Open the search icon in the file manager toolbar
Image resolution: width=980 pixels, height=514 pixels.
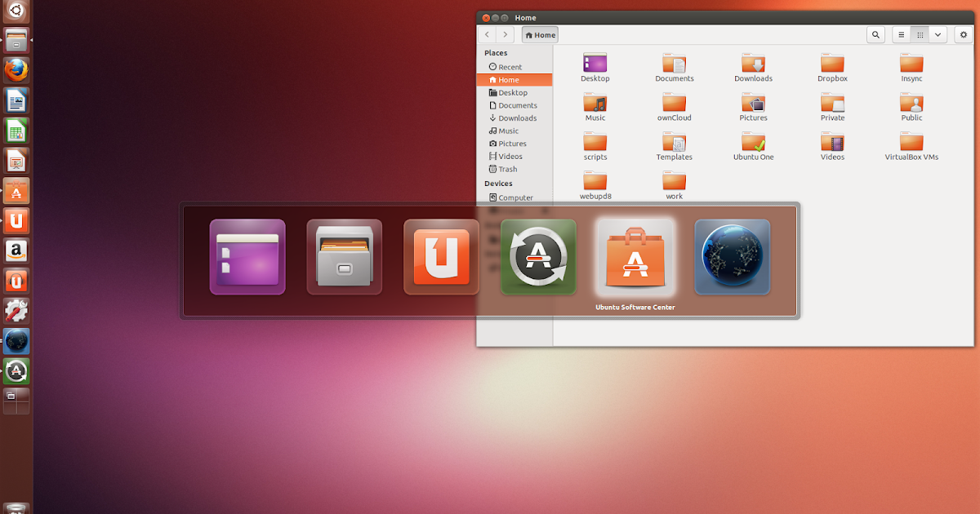[x=875, y=34]
